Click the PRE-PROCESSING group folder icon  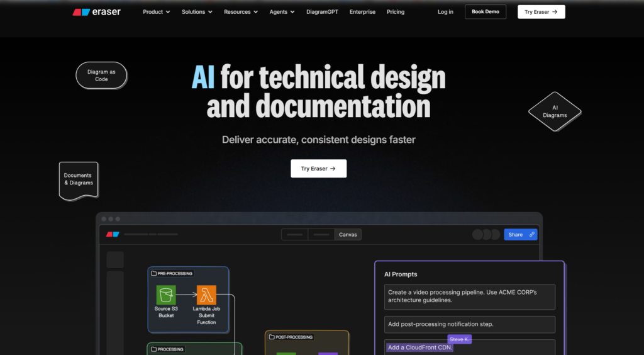pyautogui.click(x=153, y=273)
